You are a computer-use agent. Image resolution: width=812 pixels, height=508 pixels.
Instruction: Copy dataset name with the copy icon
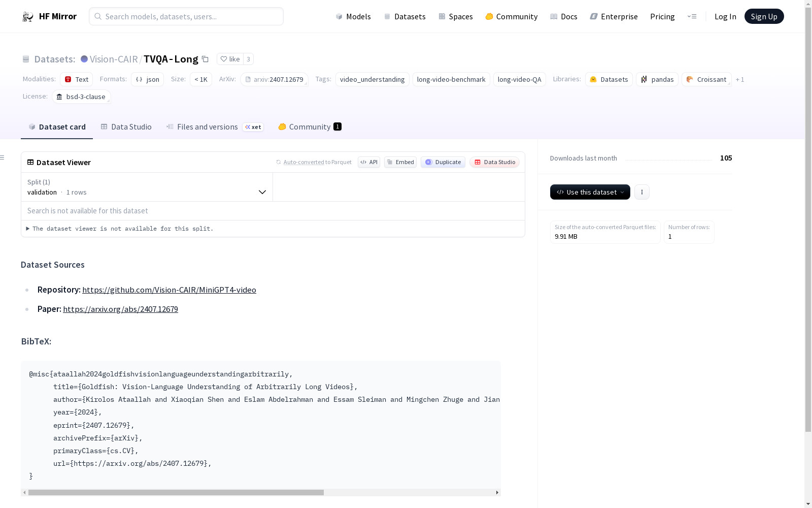click(x=205, y=59)
